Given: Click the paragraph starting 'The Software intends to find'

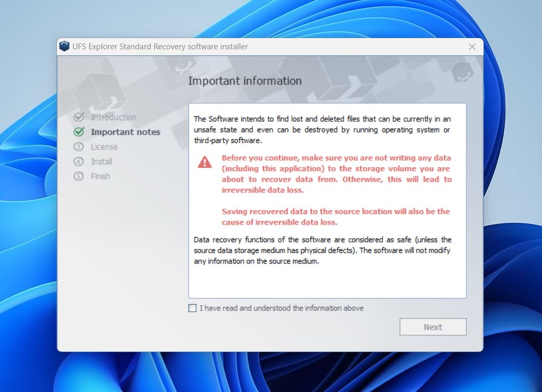Looking at the screenshot, I should click(x=322, y=130).
